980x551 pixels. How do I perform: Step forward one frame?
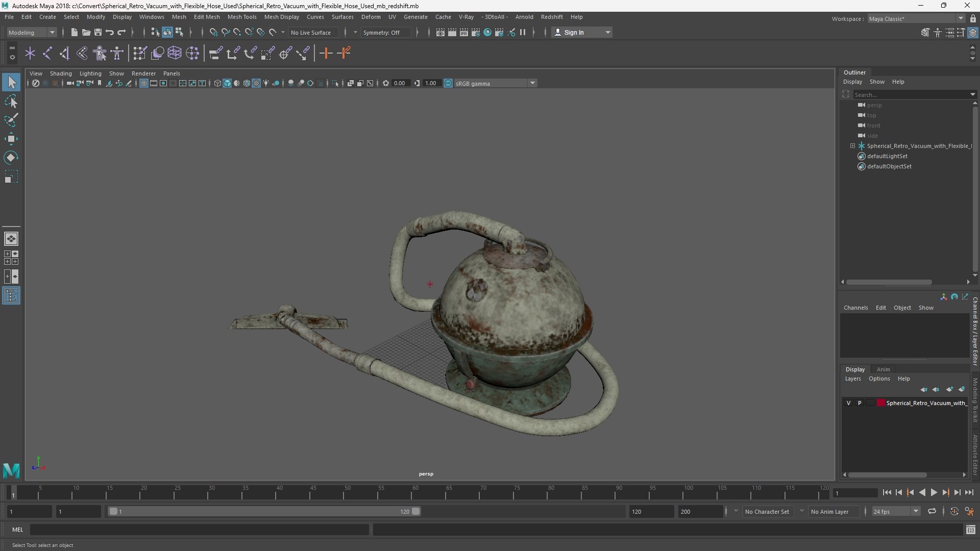pyautogui.click(x=957, y=493)
